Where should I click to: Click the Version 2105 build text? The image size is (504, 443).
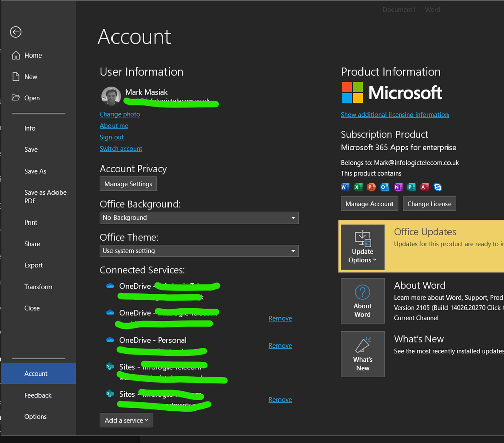449,308
